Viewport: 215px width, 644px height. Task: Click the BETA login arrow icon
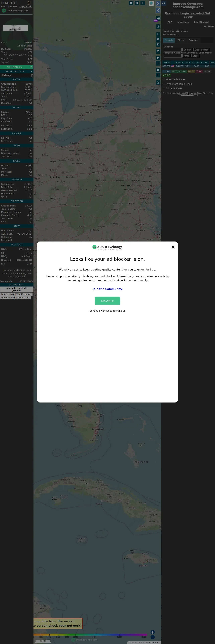[158, 19]
